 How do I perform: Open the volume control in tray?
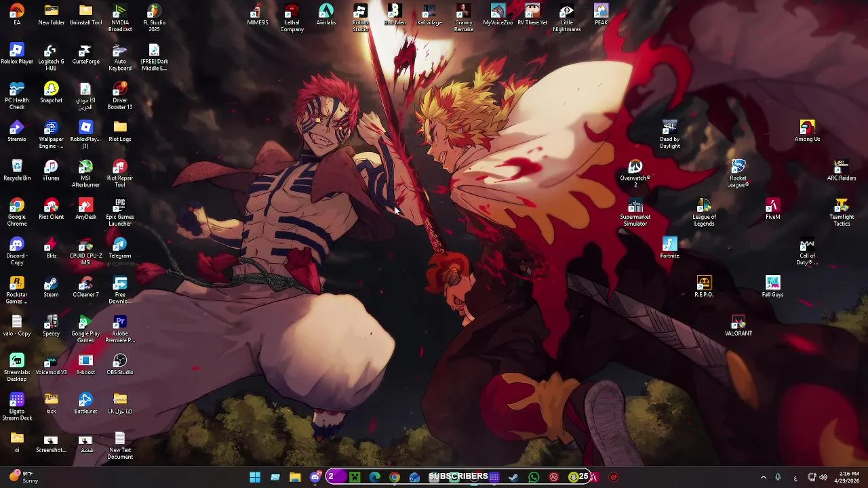823,477
